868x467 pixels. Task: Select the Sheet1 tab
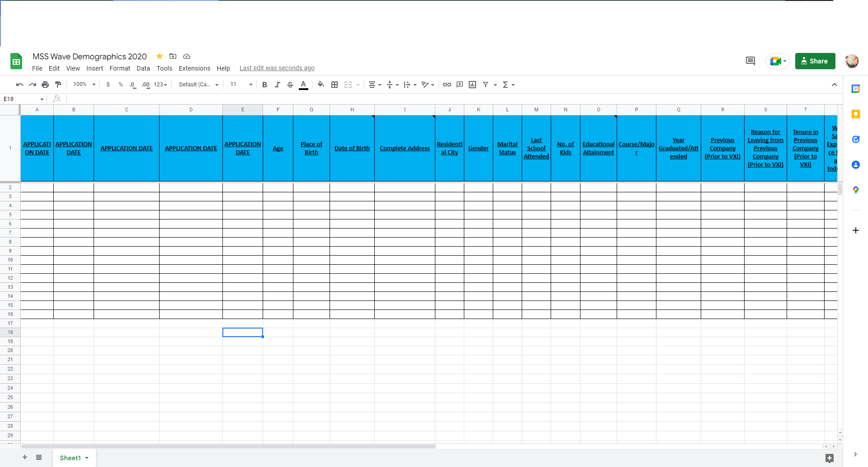click(x=74, y=458)
